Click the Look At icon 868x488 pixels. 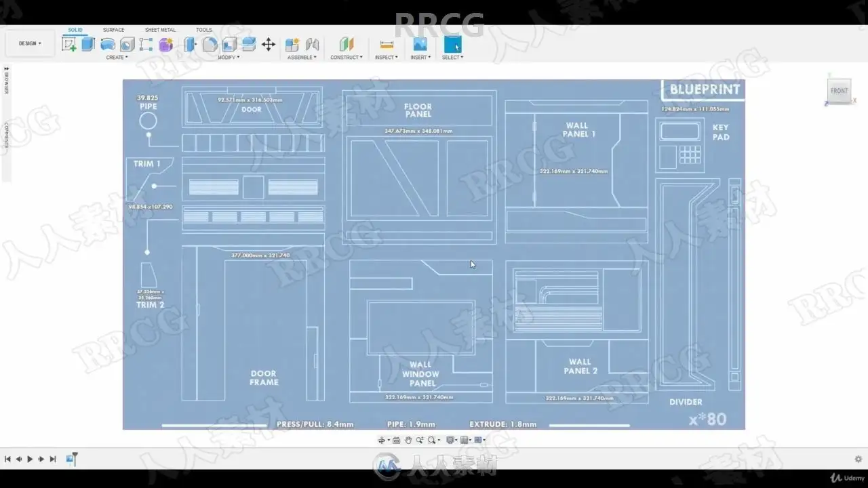point(397,441)
